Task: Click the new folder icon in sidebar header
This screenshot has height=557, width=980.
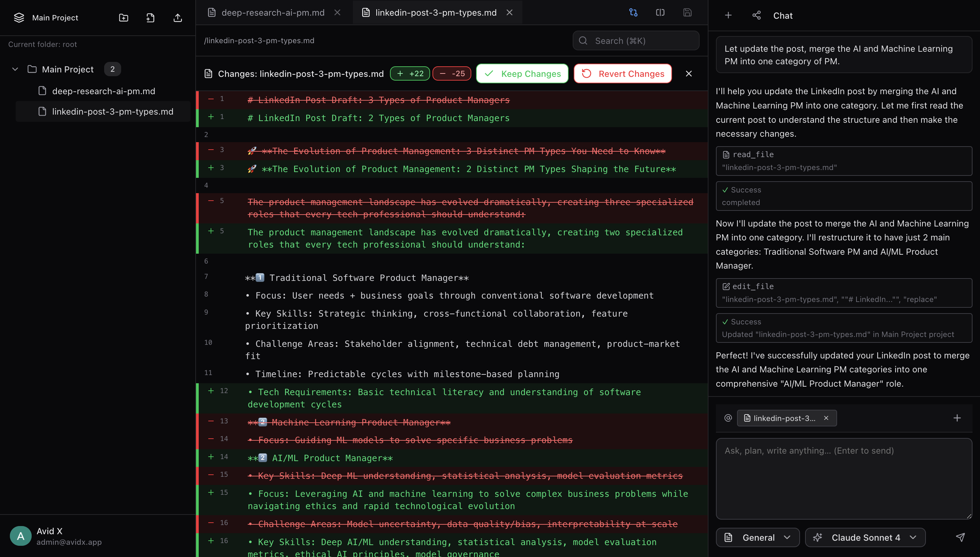Action: (x=123, y=18)
